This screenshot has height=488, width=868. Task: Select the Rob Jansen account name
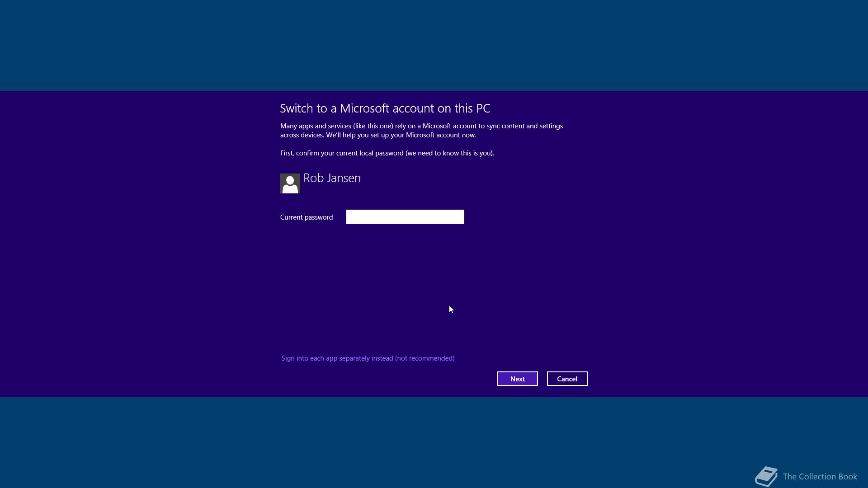click(332, 178)
